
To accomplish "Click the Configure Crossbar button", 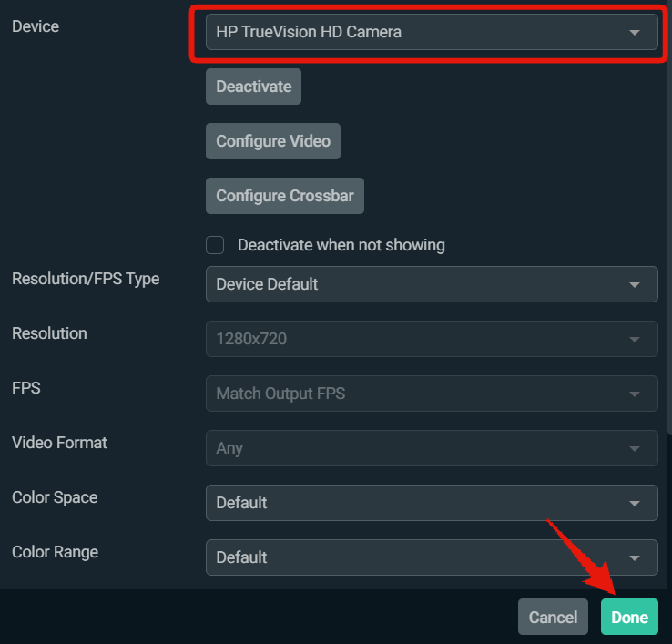I will (285, 196).
